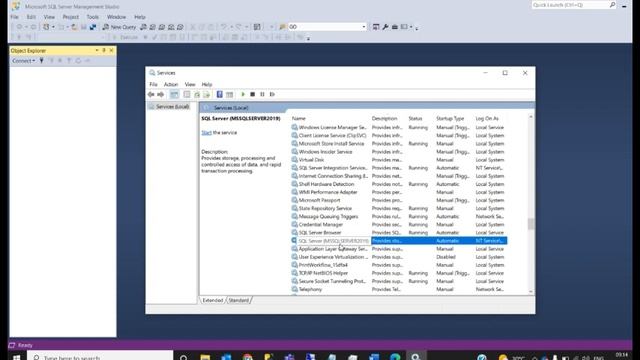Open Services window Help menu
Viewport: 640px width, 360px height.
click(x=207, y=84)
